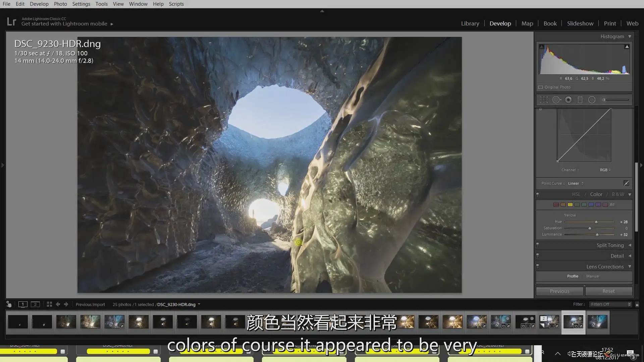Toggle the Split Toning panel switch

538,245
